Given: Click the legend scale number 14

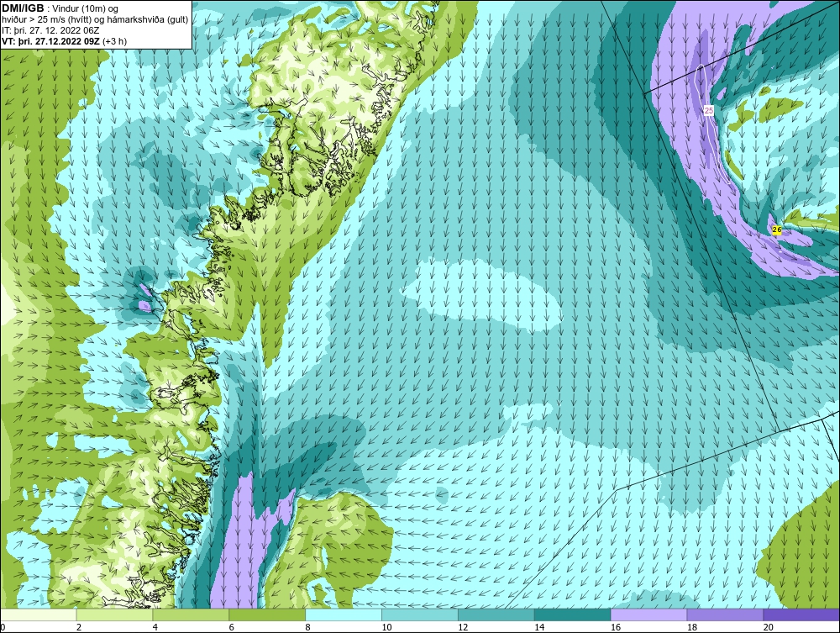Looking at the screenshot, I should coord(539,627).
